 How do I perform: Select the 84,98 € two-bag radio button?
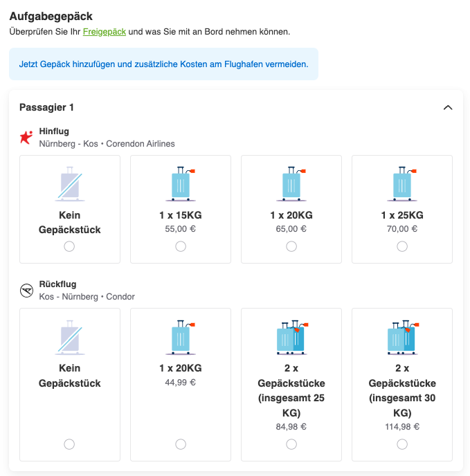291,444
